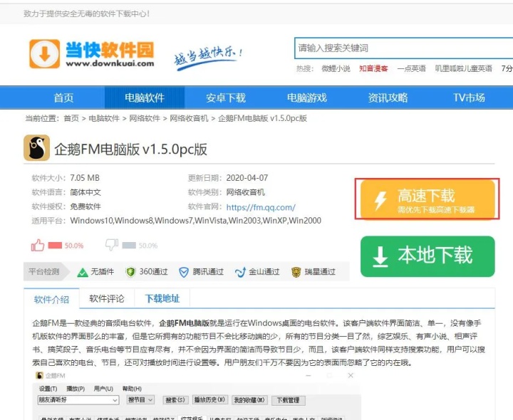
Task: Click breadcrumb link 网络软件
Action: (145, 118)
